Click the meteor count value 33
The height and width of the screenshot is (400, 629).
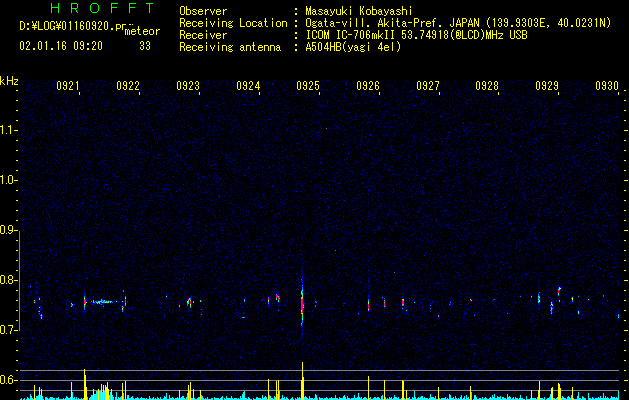click(x=145, y=46)
